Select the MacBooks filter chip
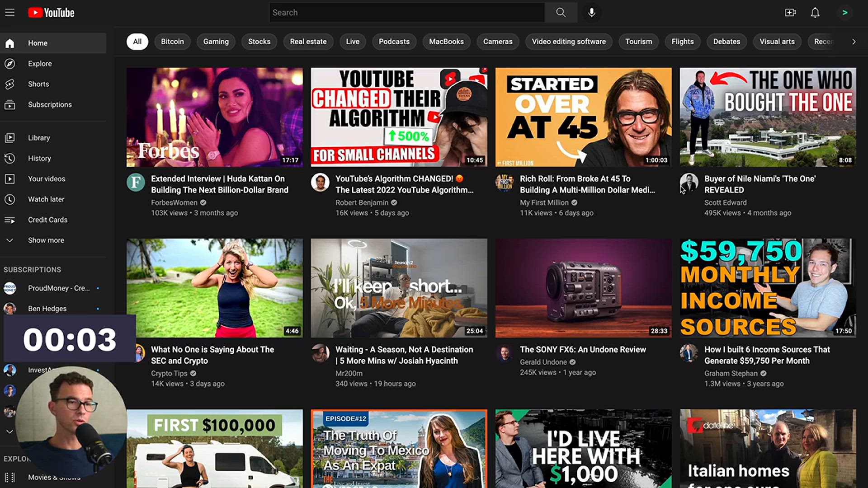The height and width of the screenshot is (488, 868). pos(447,42)
